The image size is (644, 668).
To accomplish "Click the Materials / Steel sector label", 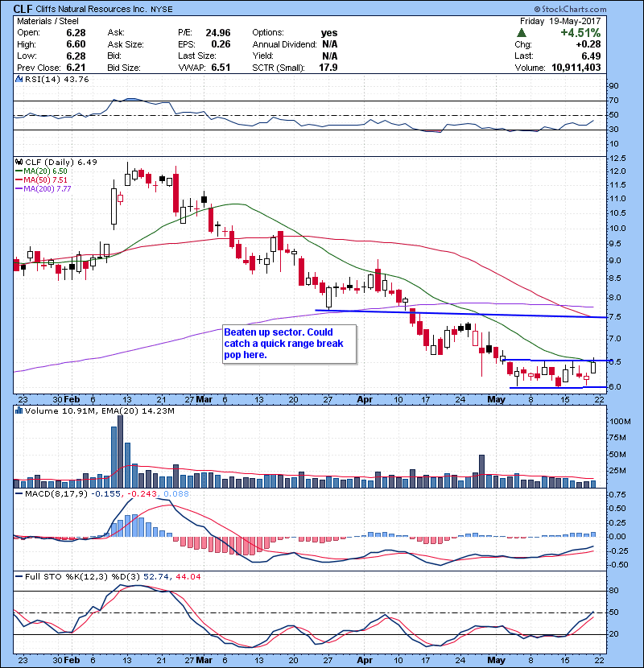I will (47, 21).
